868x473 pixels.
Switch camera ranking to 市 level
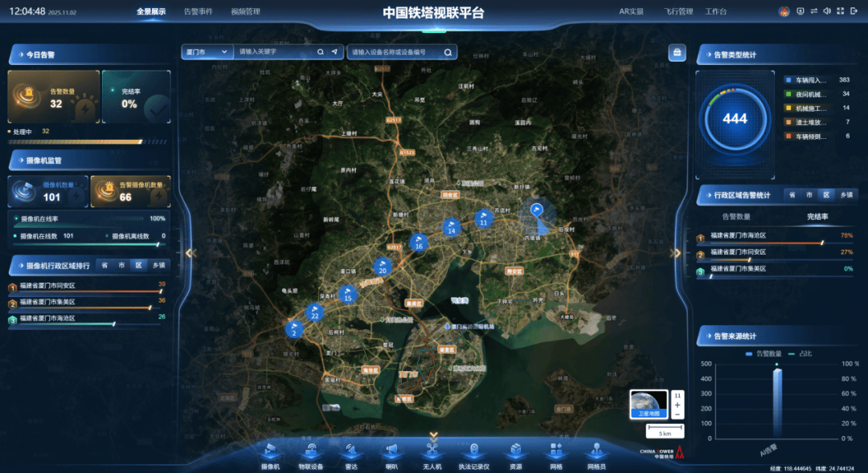121,265
